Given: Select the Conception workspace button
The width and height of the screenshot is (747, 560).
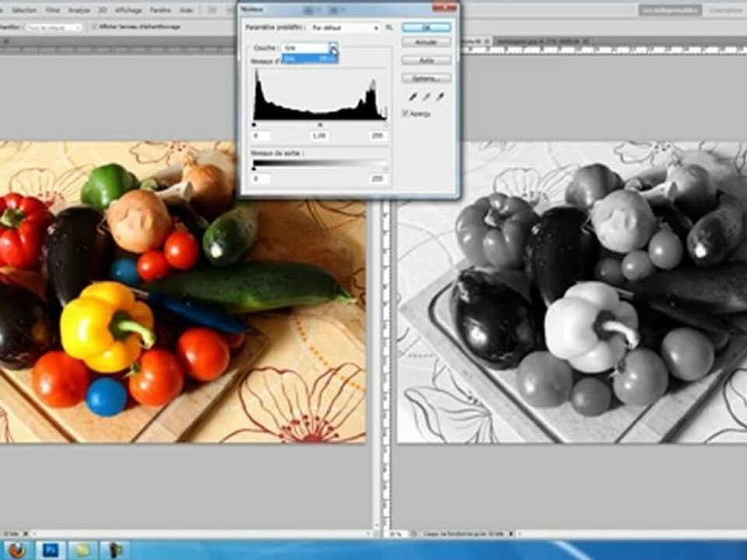Looking at the screenshot, I should [727, 9].
